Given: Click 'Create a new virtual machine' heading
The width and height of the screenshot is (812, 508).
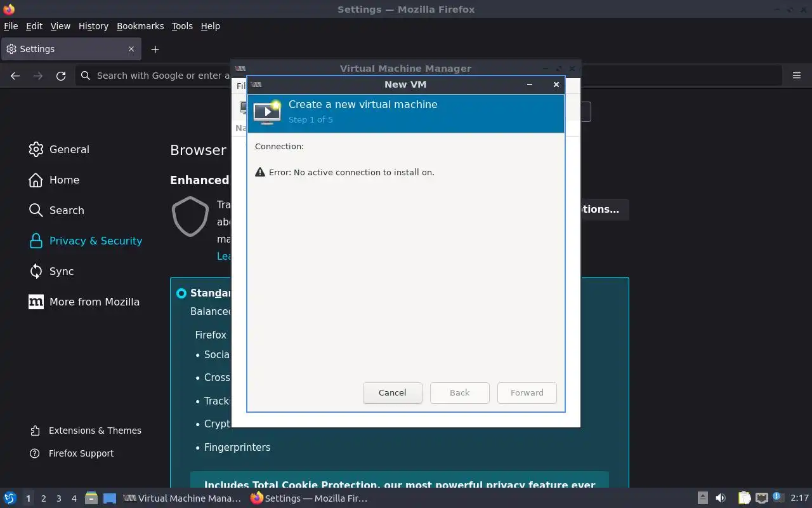Looking at the screenshot, I should tap(363, 104).
